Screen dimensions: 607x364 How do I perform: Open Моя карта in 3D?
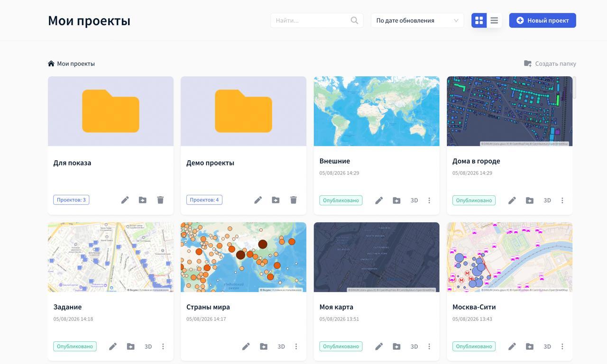tap(414, 346)
